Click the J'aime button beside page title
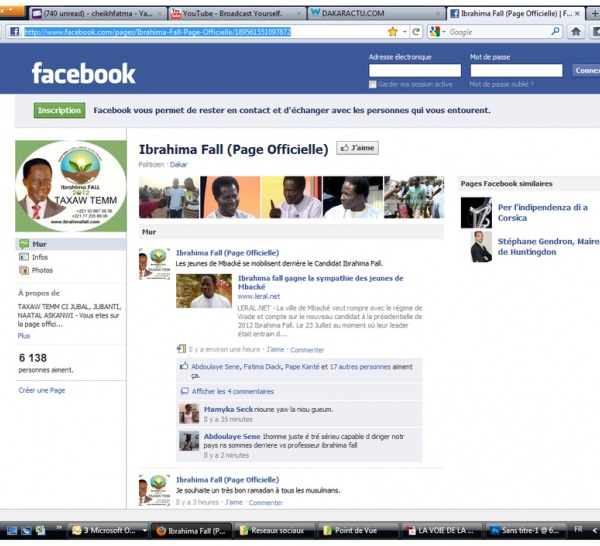The width and height of the screenshot is (600, 546). 357,148
